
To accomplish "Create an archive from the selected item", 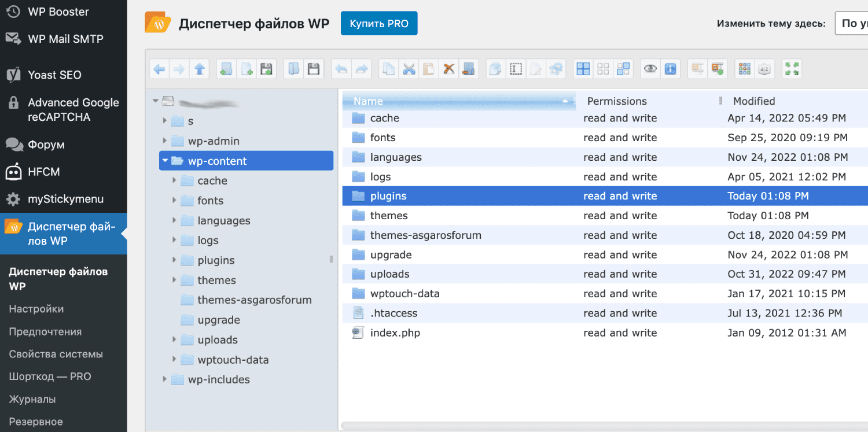I will 718,69.
